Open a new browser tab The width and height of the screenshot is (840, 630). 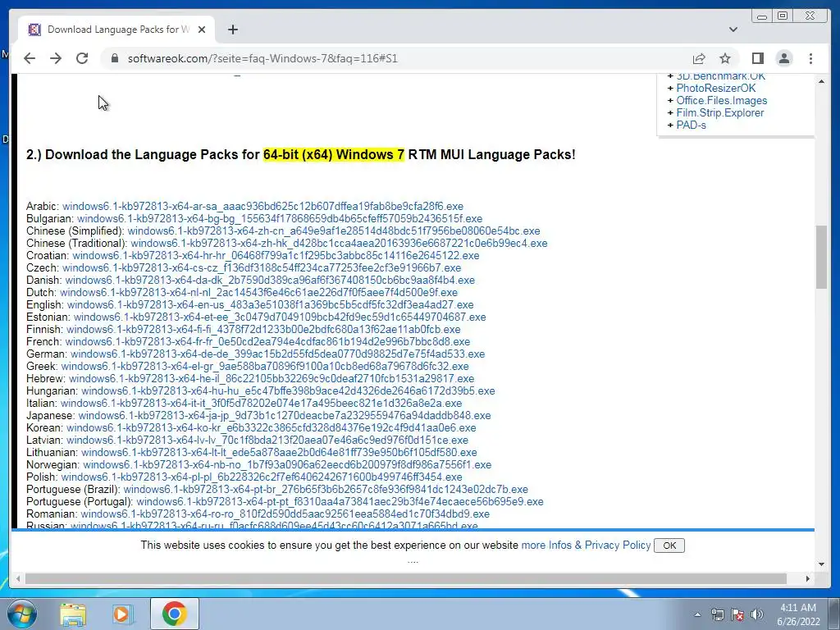232,30
